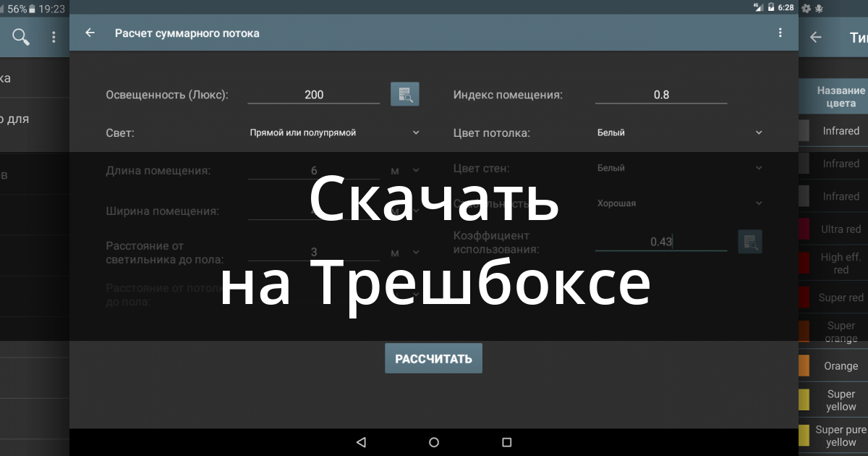Click Коэффициент использования input showing 0.43
Screen dimensions: 868x456
661,242
